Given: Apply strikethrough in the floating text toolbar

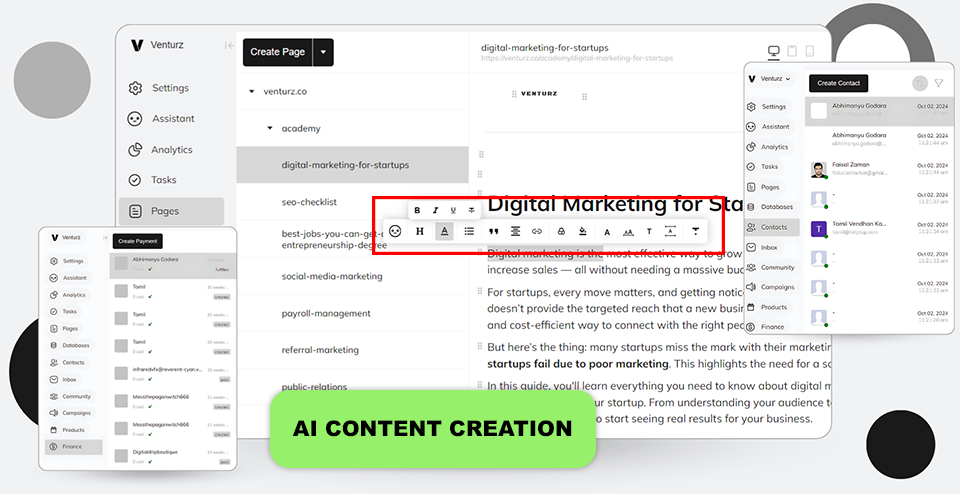Looking at the screenshot, I should [471, 210].
